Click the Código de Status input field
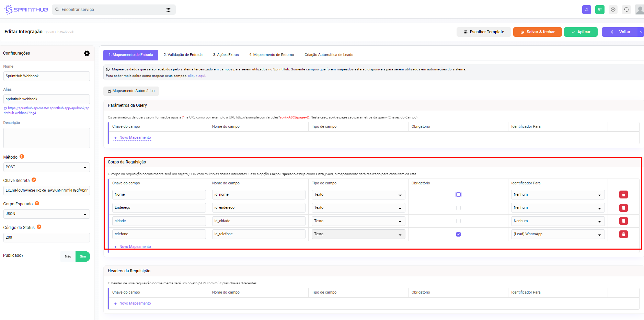 47,238
